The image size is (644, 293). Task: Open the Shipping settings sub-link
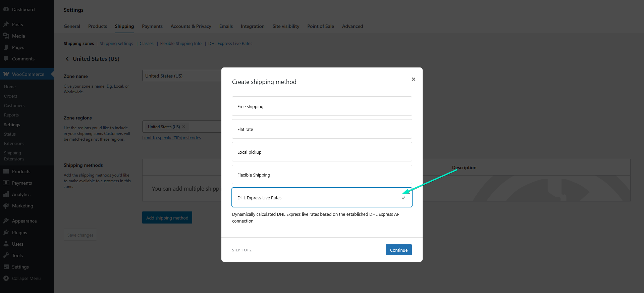[x=116, y=44]
